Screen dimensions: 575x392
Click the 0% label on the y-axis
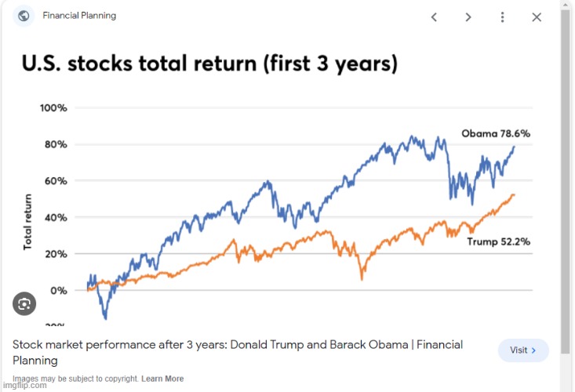click(x=60, y=290)
